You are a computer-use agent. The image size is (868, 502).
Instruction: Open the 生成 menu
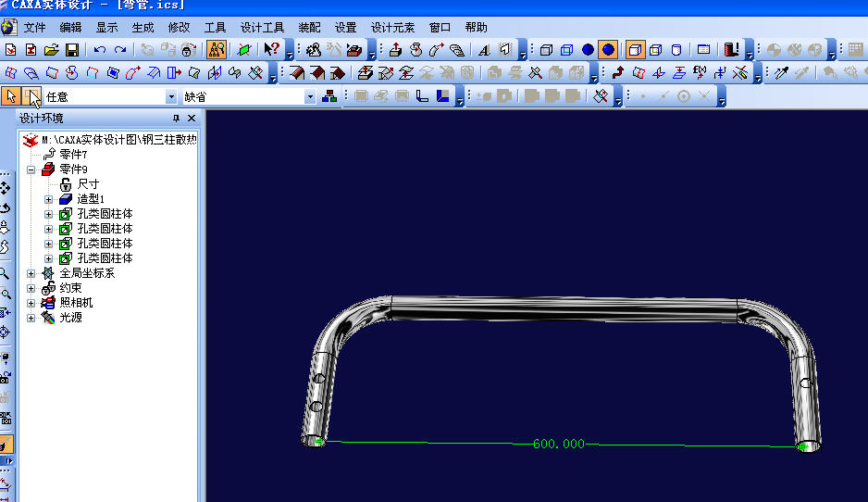pos(143,28)
